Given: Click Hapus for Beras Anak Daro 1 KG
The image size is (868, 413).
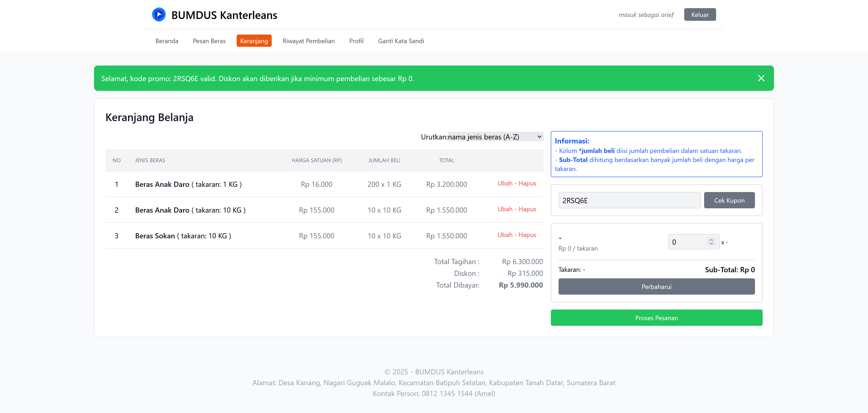Looking at the screenshot, I should pyautogui.click(x=527, y=183).
